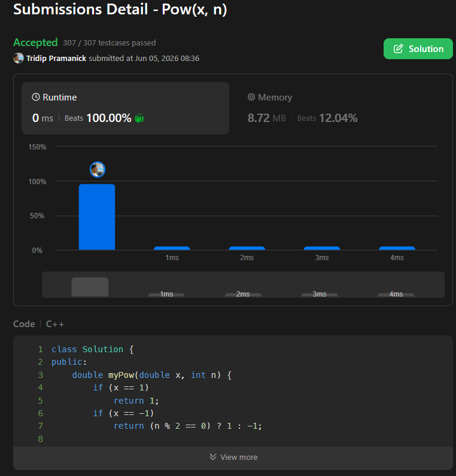Click the 3ms marker in chart minimap
Image resolution: width=456 pixels, height=476 pixels.
[x=320, y=294]
